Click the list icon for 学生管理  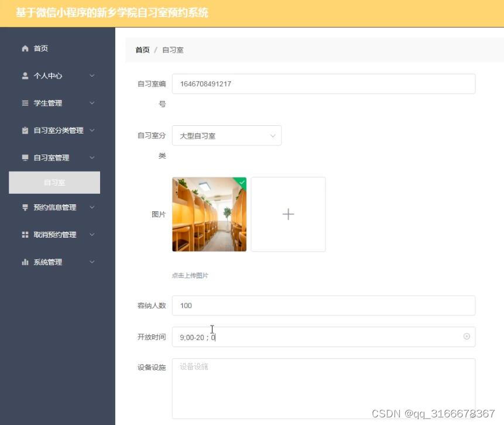pos(25,103)
